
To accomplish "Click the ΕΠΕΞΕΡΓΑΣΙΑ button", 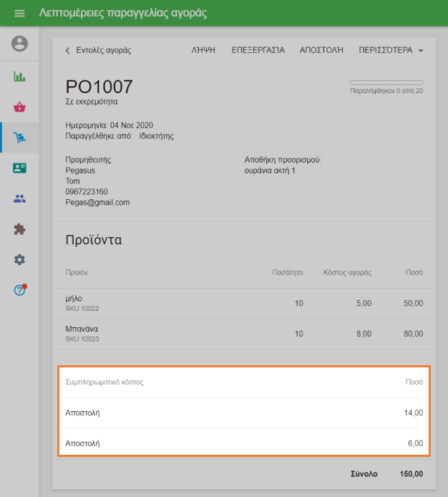I will 258,50.
